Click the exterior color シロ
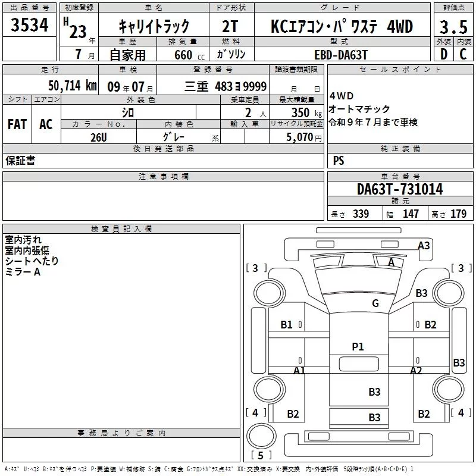Image resolution: width=476 pixels, height=476 pixels. [128, 112]
